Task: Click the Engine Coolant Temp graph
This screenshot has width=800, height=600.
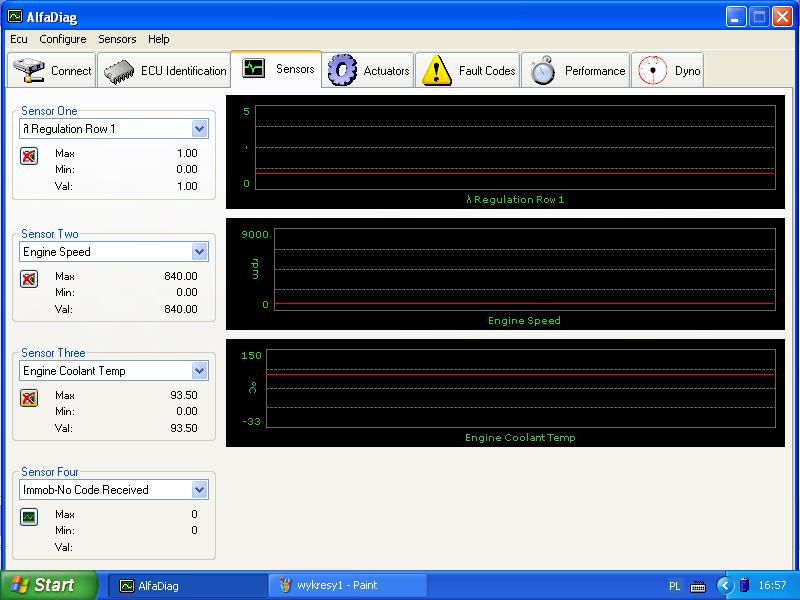Action: [505, 393]
